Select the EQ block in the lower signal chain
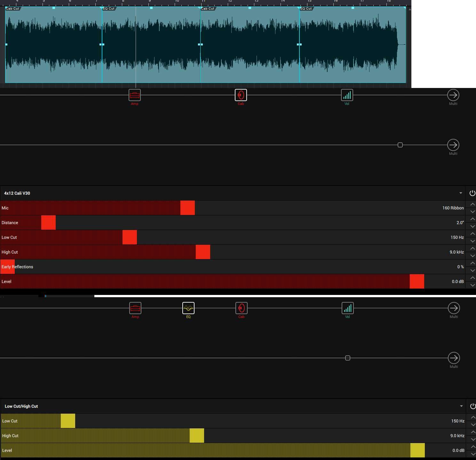Screen dimensions: 476x460 (188, 308)
